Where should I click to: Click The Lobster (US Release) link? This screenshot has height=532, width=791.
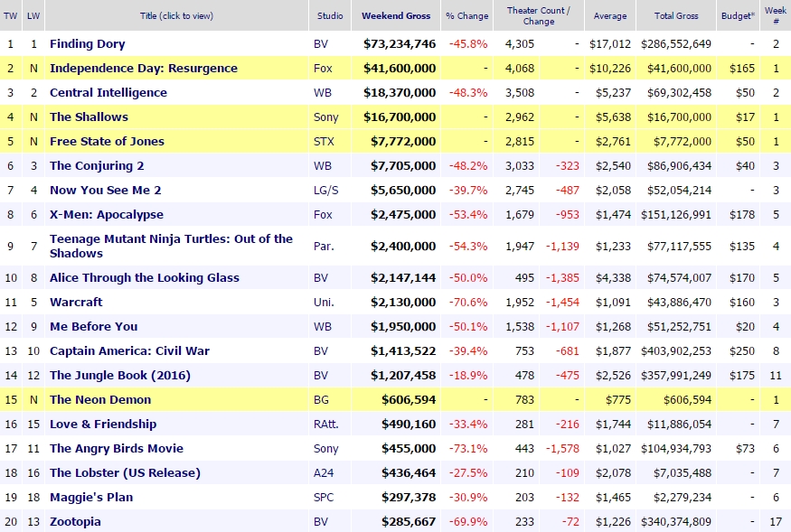[x=125, y=473]
